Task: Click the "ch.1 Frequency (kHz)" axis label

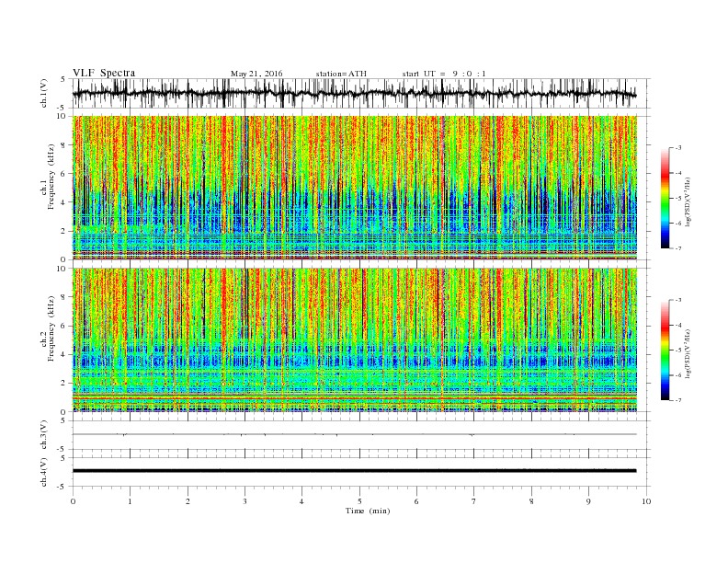Action: [x=47, y=177]
